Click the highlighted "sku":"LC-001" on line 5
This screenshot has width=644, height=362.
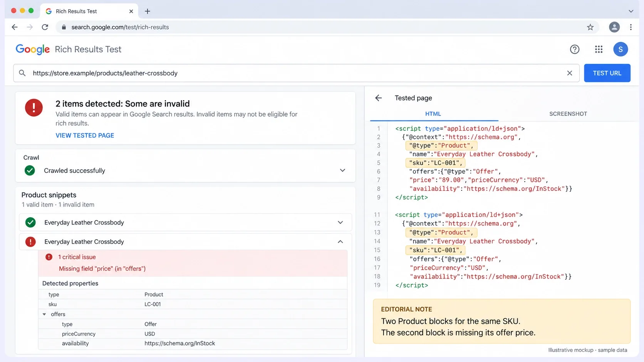(x=435, y=163)
